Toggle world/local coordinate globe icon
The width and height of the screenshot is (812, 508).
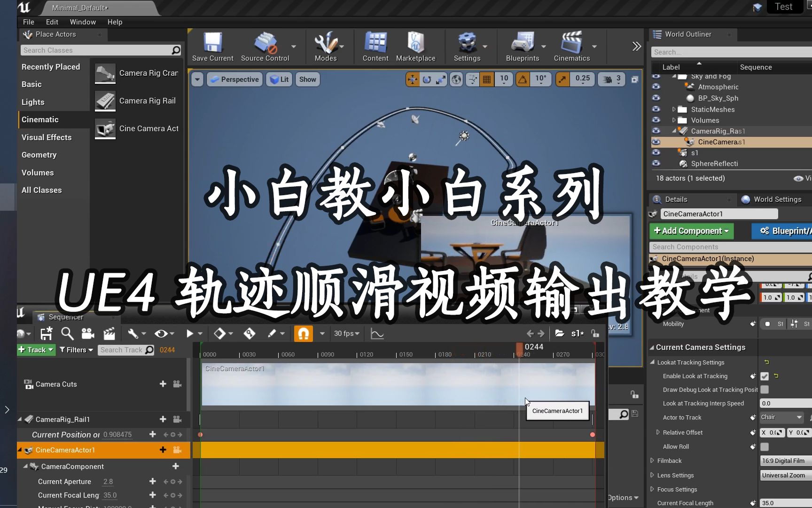coord(456,79)
